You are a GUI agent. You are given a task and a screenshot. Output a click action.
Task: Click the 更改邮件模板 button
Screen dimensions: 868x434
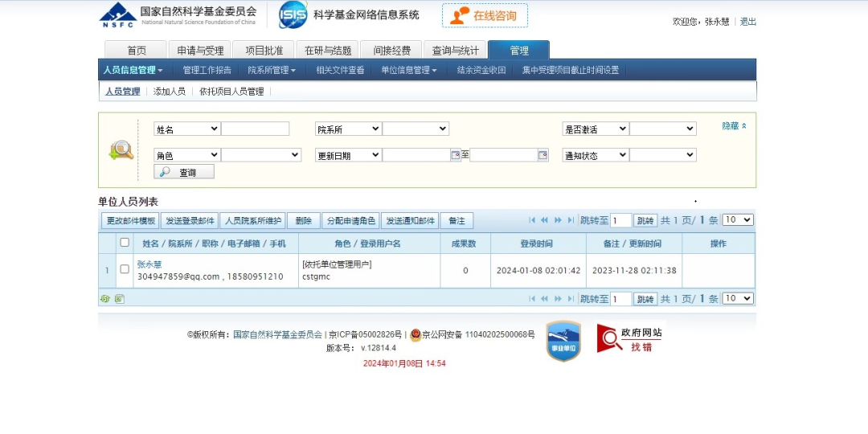[x=131, y=221]
